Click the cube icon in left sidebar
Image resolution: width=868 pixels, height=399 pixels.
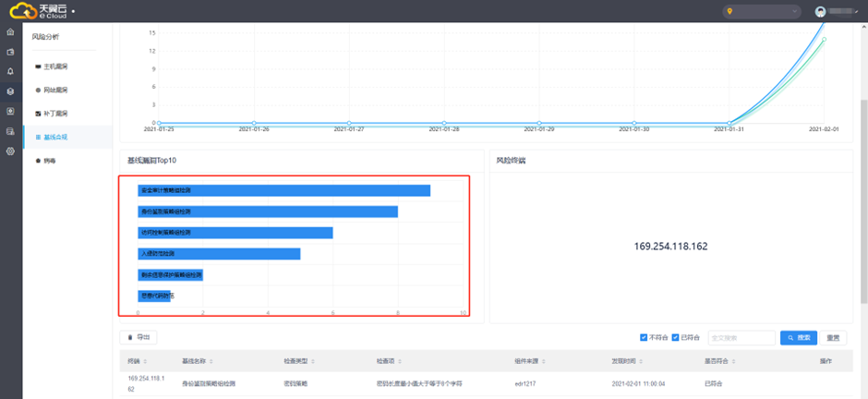point(10,91)
